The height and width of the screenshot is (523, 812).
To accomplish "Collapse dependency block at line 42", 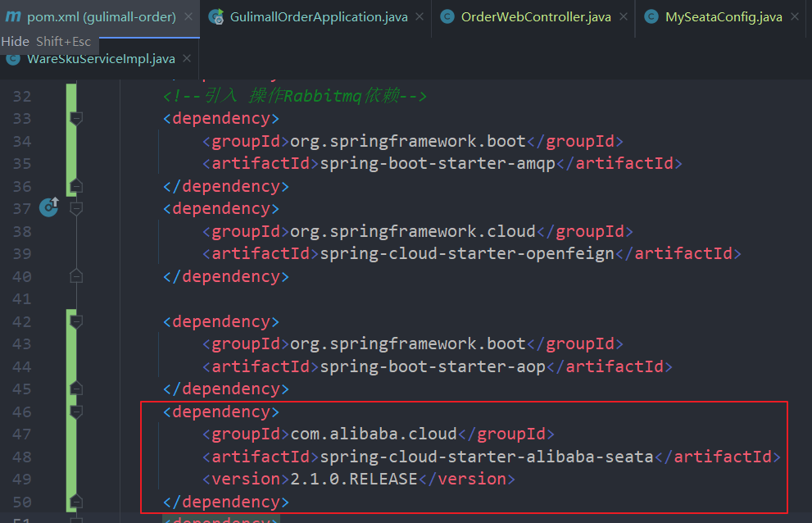I will coord(76,321).
